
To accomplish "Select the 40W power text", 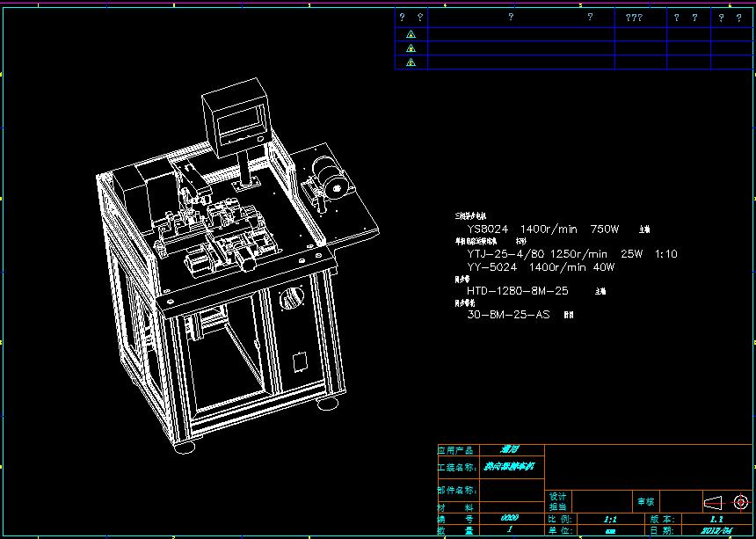I will coord(604,267).
